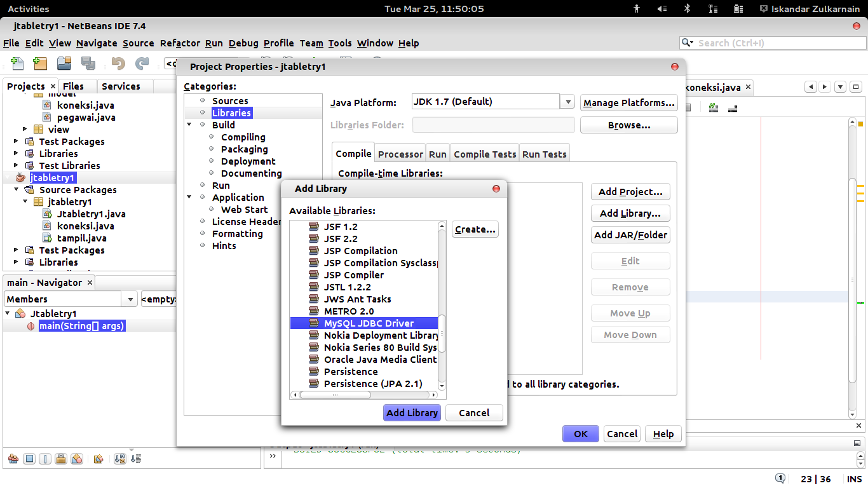
Task: Click the Available Libraries horizontal scrollbar thumb
Action: pos(335,395)
